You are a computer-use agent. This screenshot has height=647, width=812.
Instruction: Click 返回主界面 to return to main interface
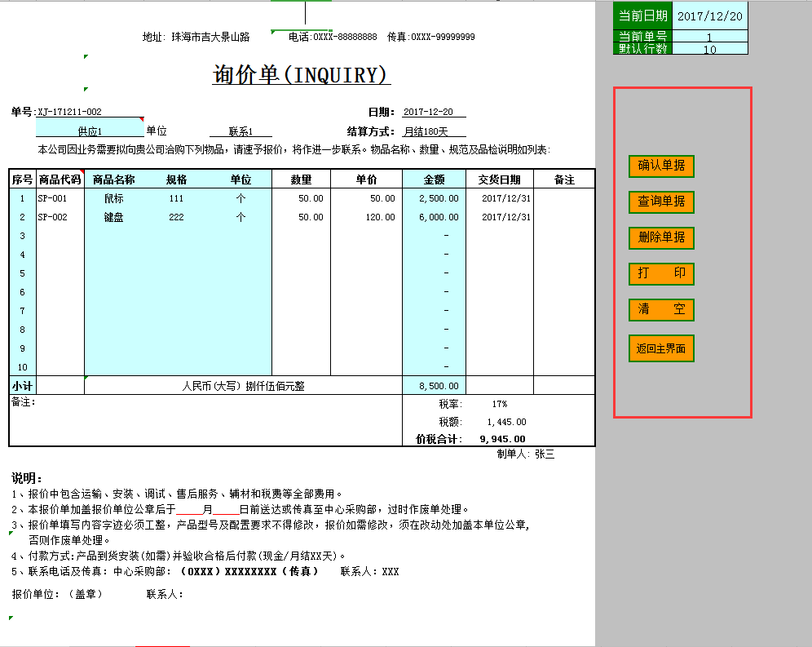[x=661, y=348]
